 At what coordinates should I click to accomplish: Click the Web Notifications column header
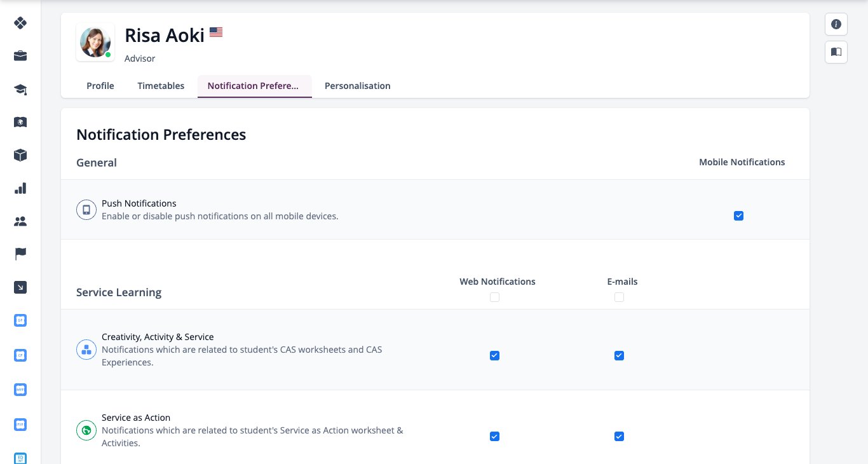click(x=498, y=282)
